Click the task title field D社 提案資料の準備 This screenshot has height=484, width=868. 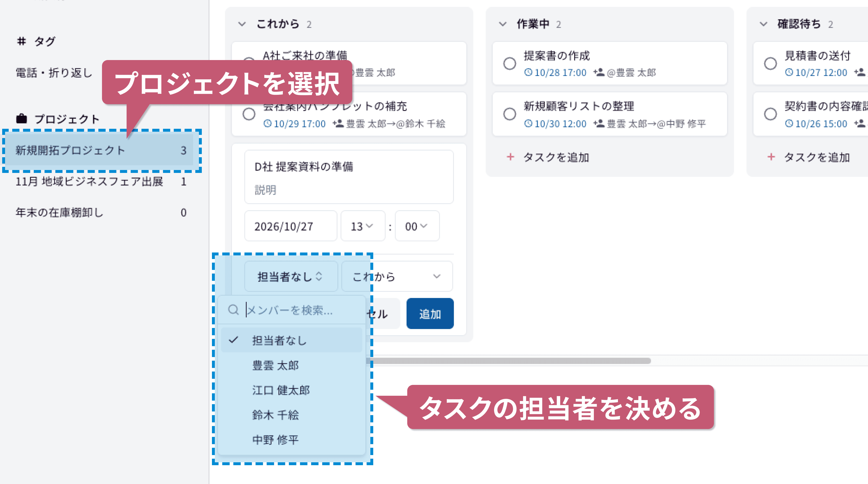[x=304, y=166]
